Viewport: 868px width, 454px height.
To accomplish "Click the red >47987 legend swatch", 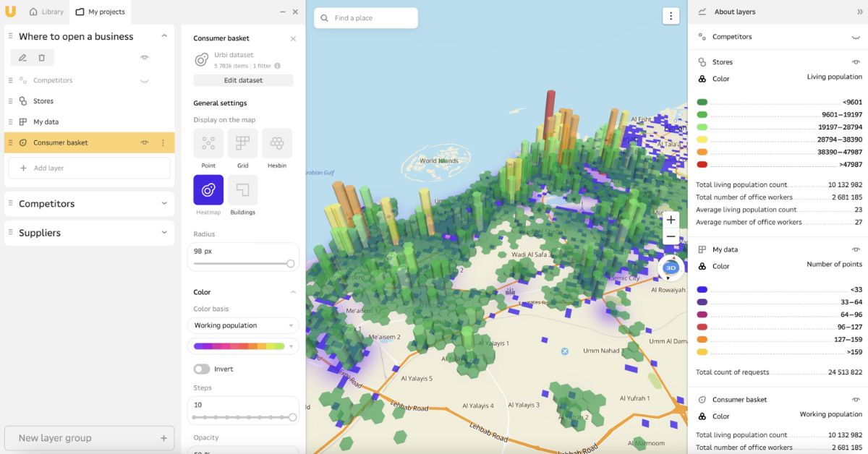I will 702,164.
